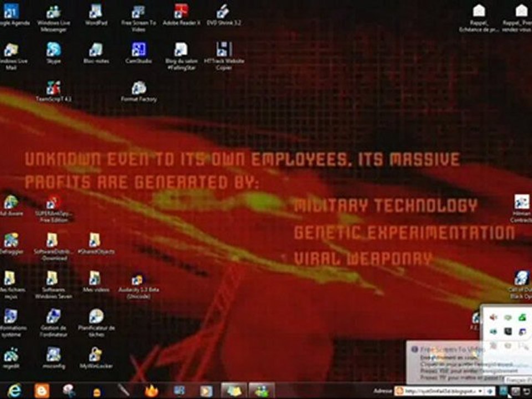Screen dimensions: 532x399
Task: Click the go arrow beside address field
Action: (x=489, y=391)
